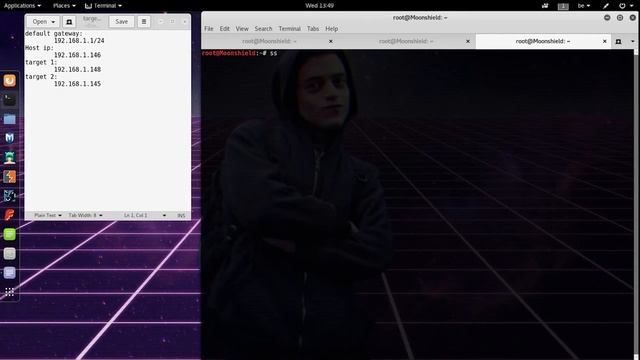Start Metasploit via the M dock icon
Screen dimensions: 640x360
pyautogui.click(x=10, y=138)
